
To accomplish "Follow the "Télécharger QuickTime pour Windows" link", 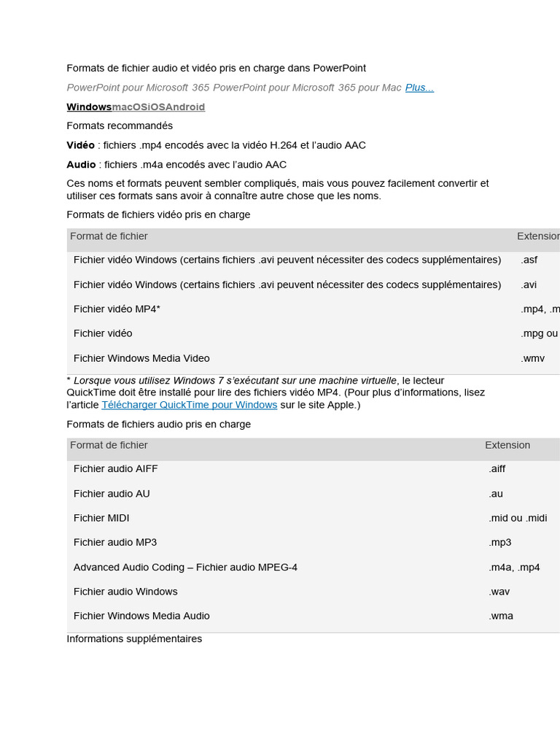I will click(x=190, y=405).
